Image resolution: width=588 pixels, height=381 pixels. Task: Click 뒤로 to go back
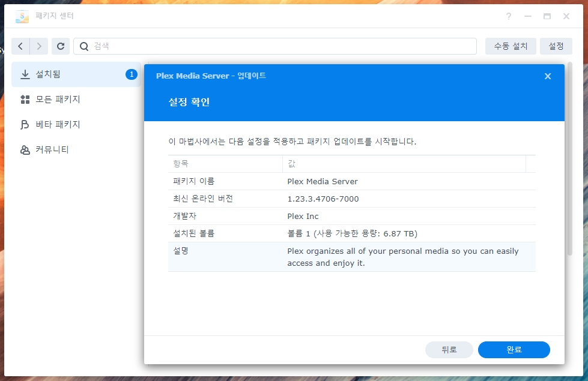coord(449,350)
